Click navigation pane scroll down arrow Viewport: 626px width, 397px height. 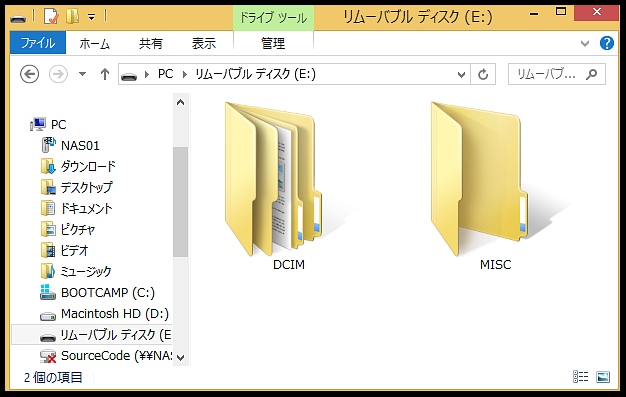180,357
